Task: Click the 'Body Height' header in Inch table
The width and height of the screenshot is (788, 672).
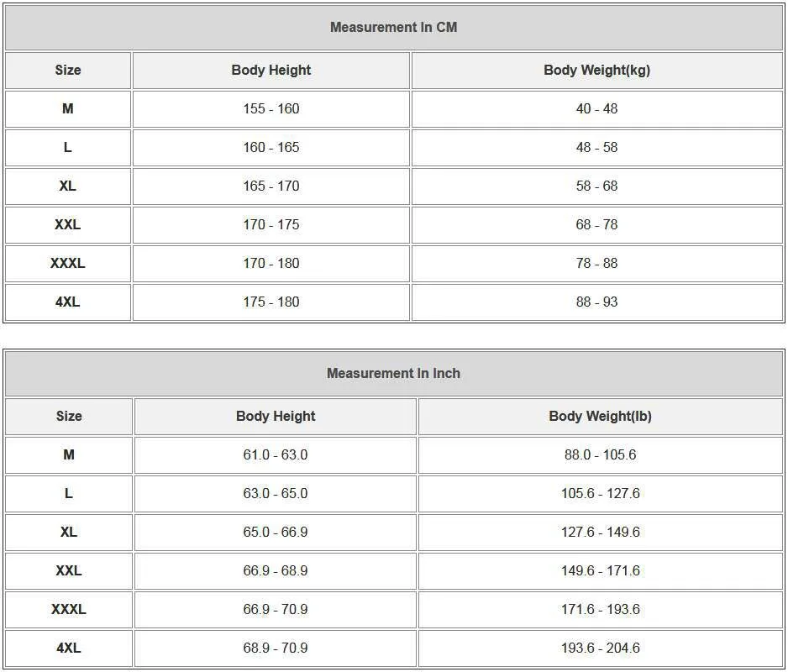Action: click(276, 417)
